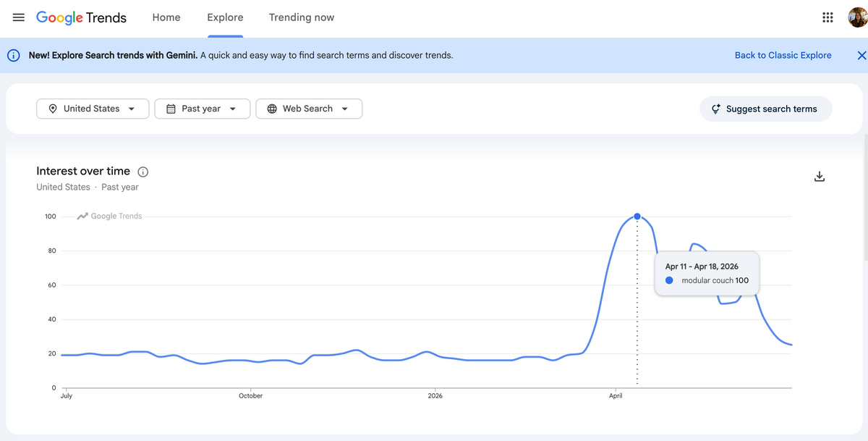
Task: Open the Trending now tab
Action: 302,17
